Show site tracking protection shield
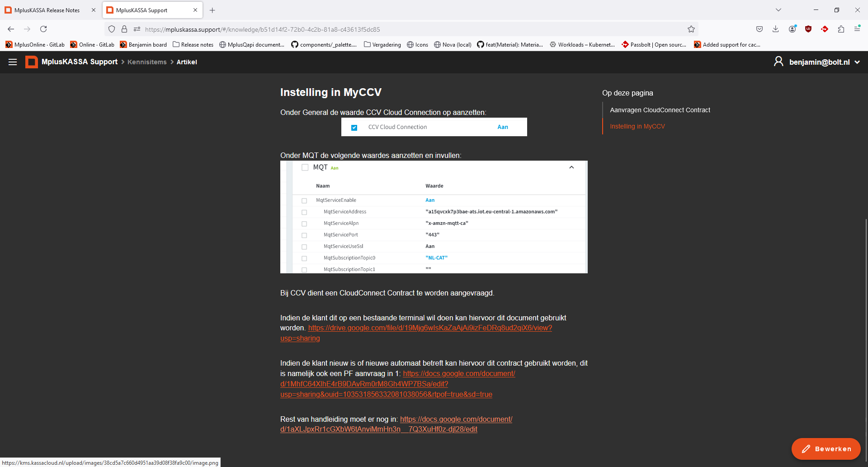The height and width of the screenshot is (467, 868). pos(112,29)
